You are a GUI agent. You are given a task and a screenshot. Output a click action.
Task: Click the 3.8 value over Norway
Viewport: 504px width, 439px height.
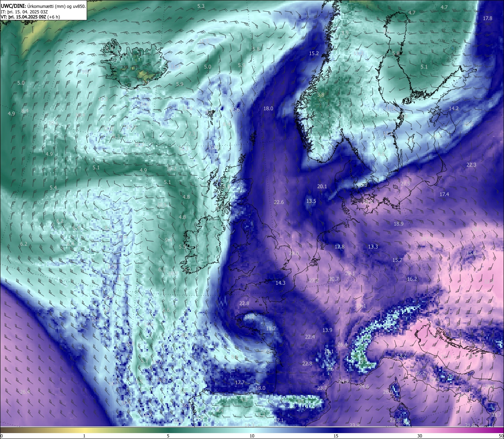pos(321,95)
